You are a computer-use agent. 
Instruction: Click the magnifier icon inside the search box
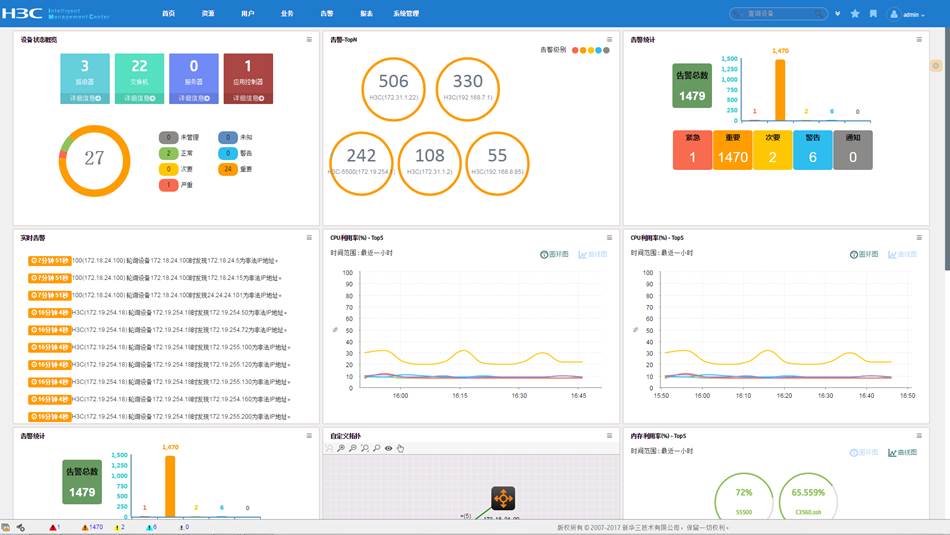[819, 13]
